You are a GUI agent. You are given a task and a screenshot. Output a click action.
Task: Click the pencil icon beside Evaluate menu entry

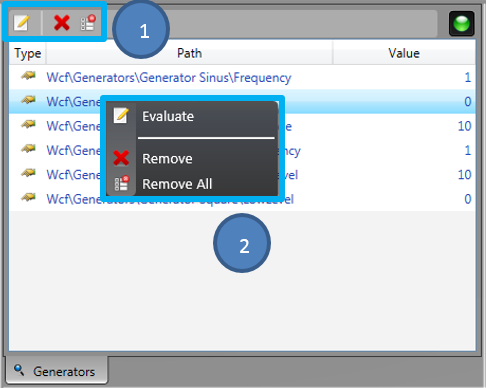121,116
